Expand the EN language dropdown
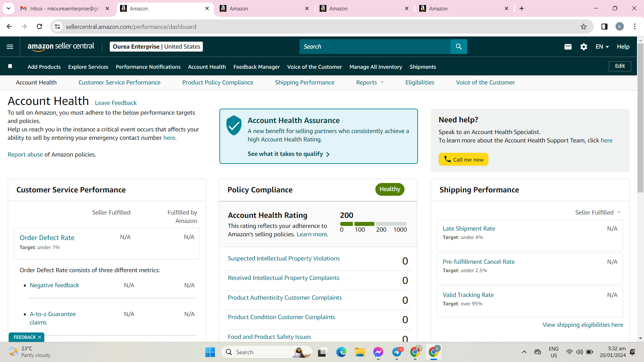Viewport: 644px width, 362px height. (602, 47)
